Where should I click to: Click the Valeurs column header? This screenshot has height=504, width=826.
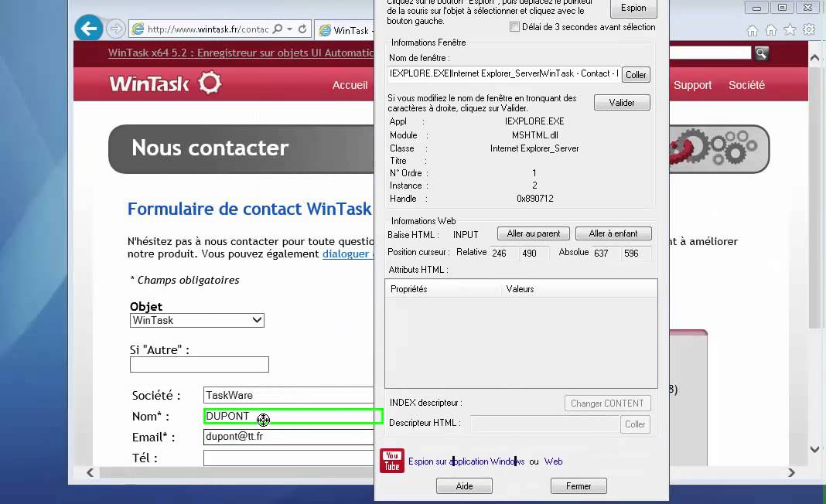coord(579,288)
